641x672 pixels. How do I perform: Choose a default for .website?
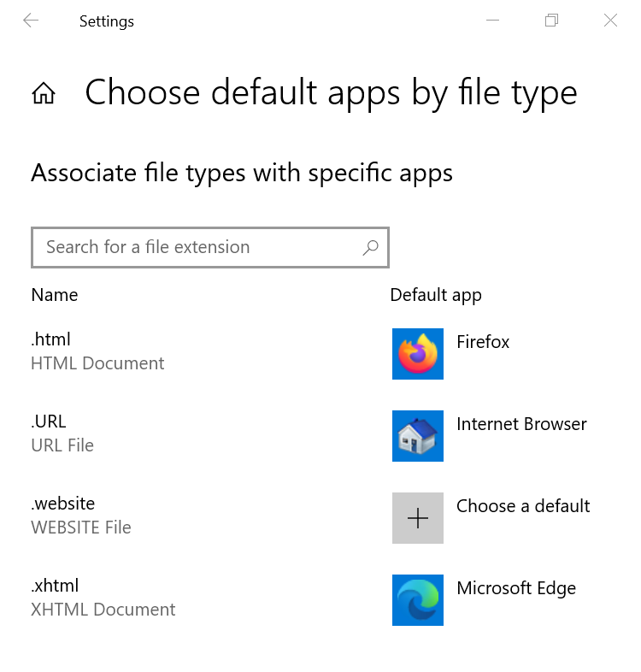[523, 506]
